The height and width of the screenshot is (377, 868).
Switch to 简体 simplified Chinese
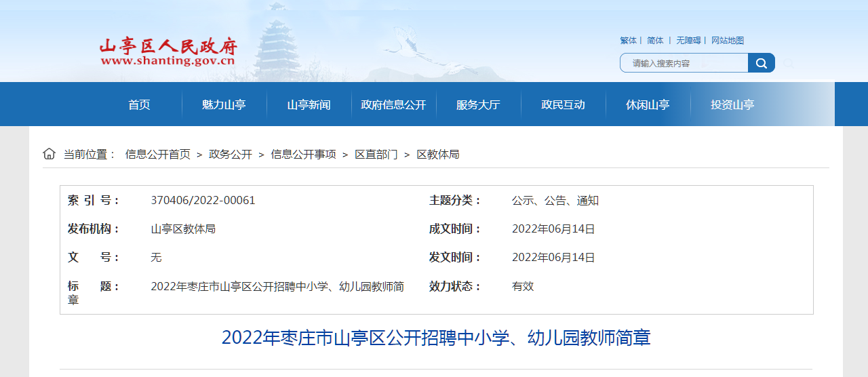[655, 41]
